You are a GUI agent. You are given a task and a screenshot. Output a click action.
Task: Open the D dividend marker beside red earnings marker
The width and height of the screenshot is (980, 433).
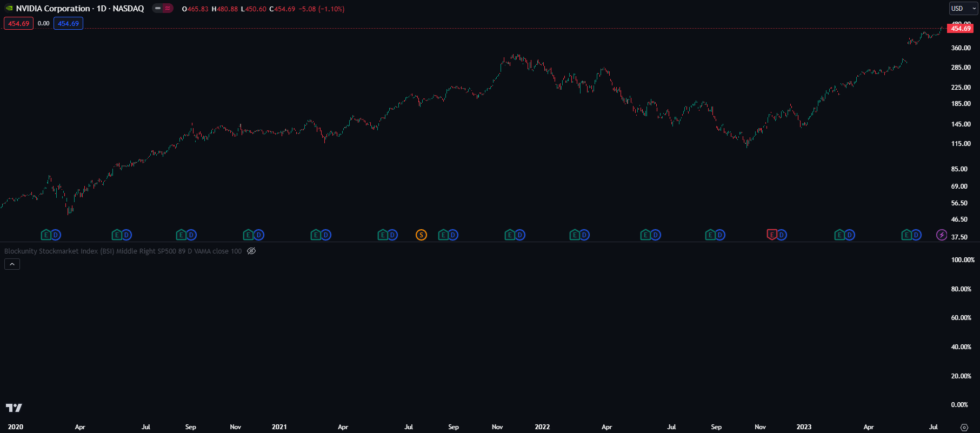[782, 235]
